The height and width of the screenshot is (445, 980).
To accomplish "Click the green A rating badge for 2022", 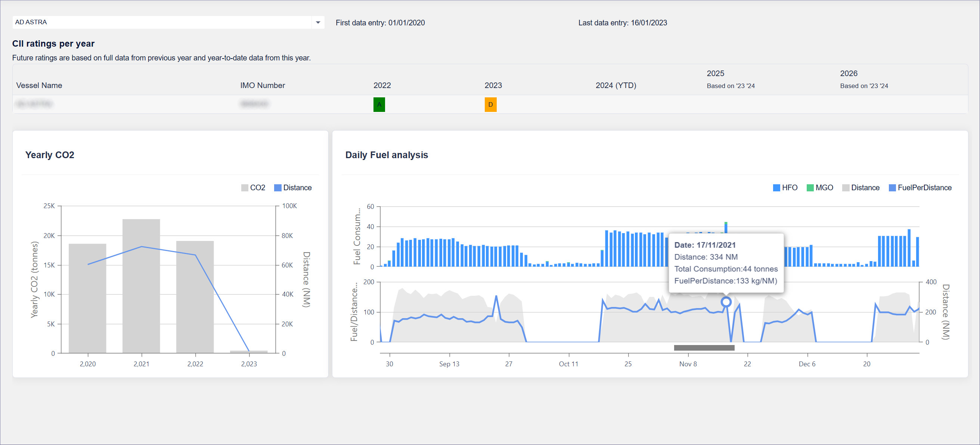I will coord(379,104).
